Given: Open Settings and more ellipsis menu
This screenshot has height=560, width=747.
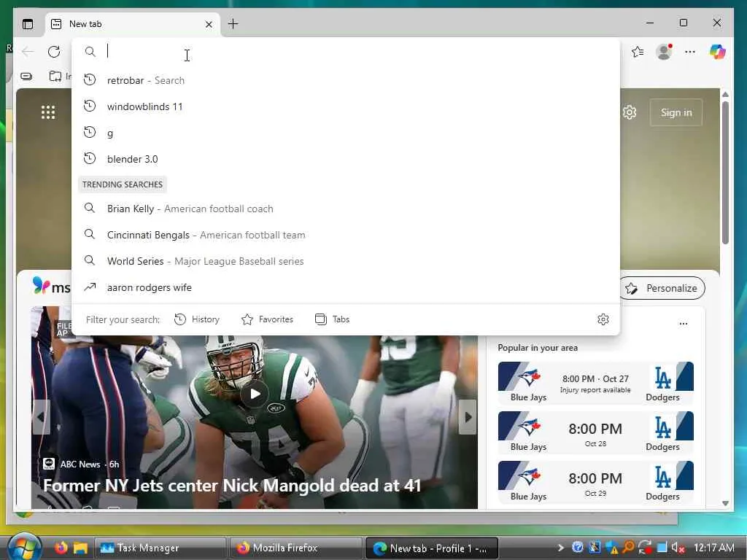Looking at the screenshot, I should coord(690,52).
